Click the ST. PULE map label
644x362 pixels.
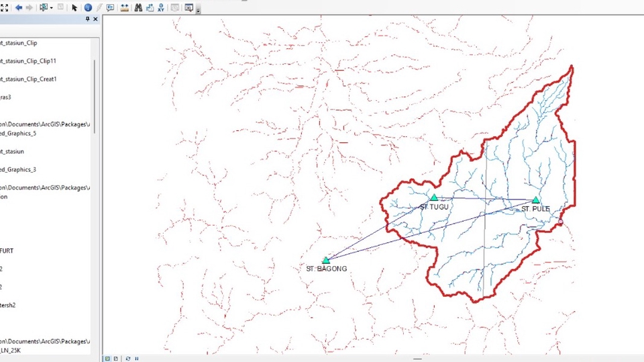pos(535,209)
